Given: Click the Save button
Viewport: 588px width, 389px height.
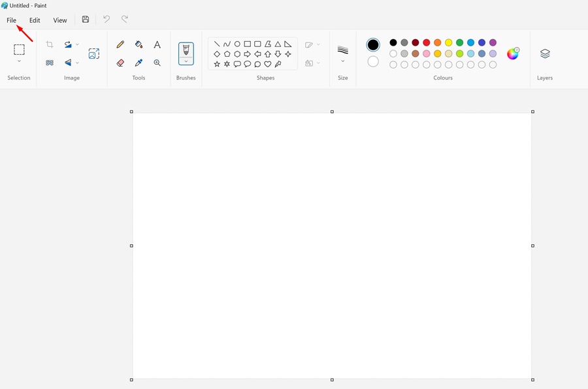Looking at the screenshot, I should (86, 20).
